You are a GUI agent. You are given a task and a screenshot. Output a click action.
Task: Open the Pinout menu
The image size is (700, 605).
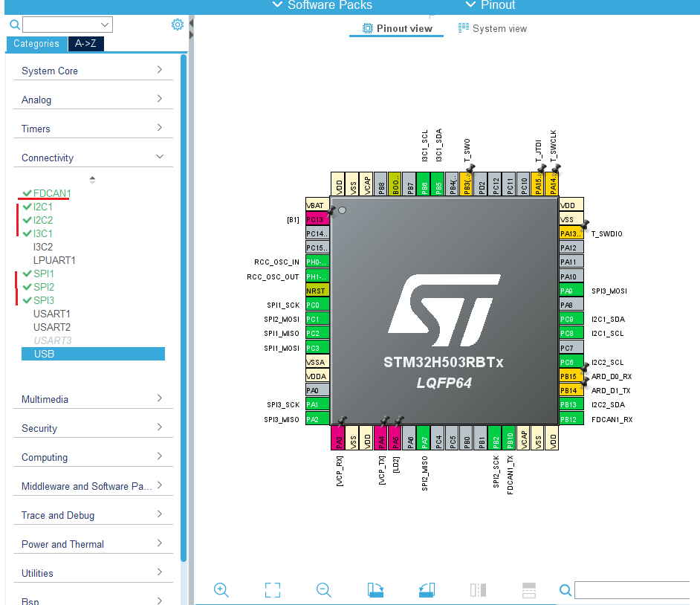point(490,5)
